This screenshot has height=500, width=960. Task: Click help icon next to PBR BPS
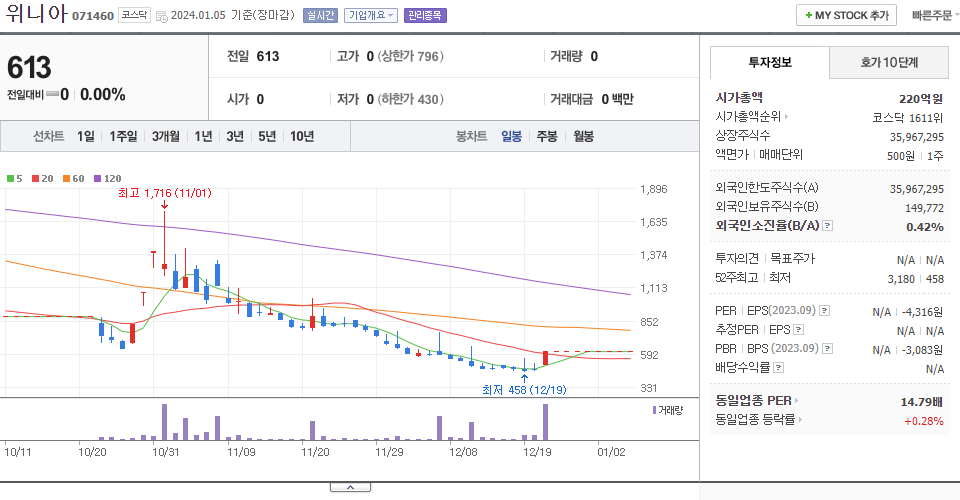(827, 349)
